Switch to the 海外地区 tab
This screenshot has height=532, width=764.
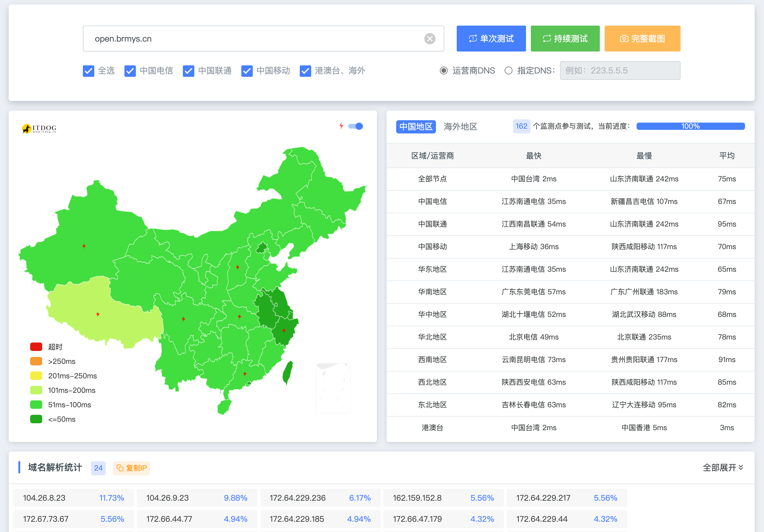point(460,127)
